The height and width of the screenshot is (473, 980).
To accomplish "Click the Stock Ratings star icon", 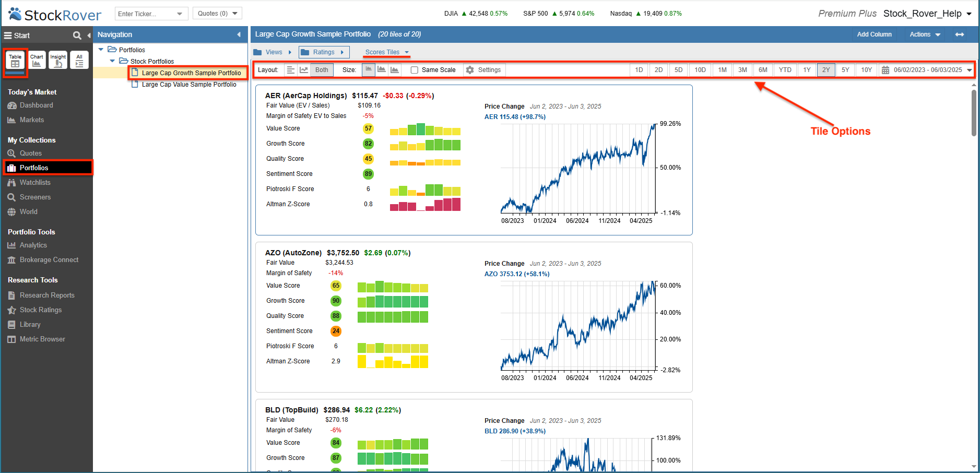I will [x=11, y=310].
